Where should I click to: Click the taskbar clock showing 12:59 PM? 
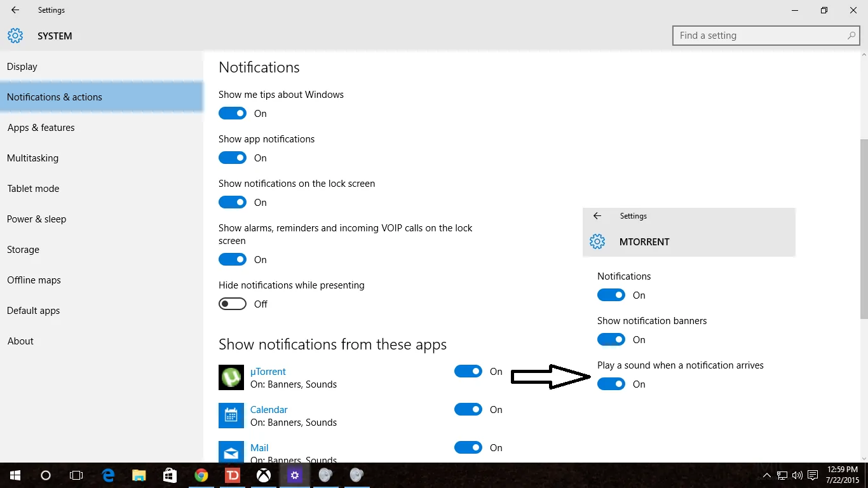pyautogui.click(x=843, y=475)
